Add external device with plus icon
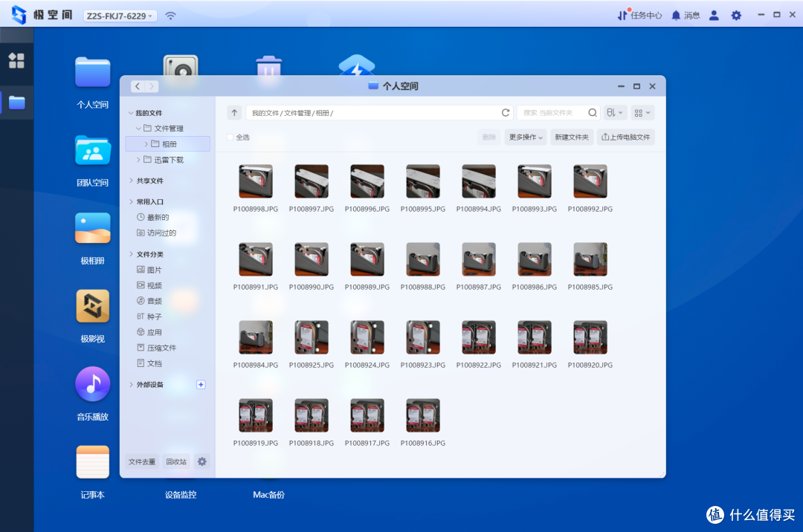Image resolution: width=803 pixels, height=532 pixels. pyautogui.click(x=201, y=384)
